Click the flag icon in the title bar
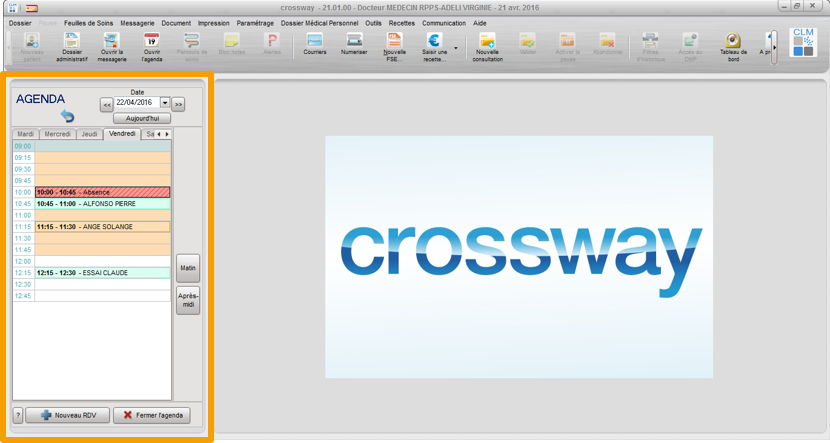Viewport: 830px width, 443px height. [x=32, y=8]
